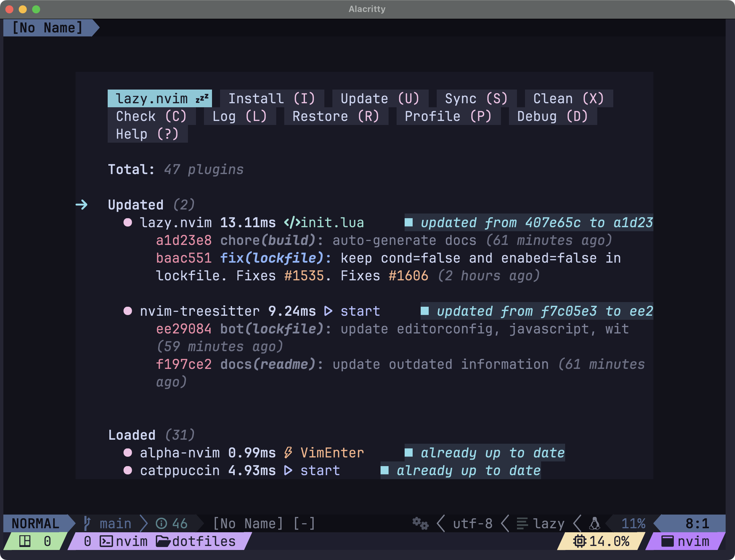The height and width of the screenshot is (560, 735).
Task: Click the VimEnter event label
Action: pos(332,453)
